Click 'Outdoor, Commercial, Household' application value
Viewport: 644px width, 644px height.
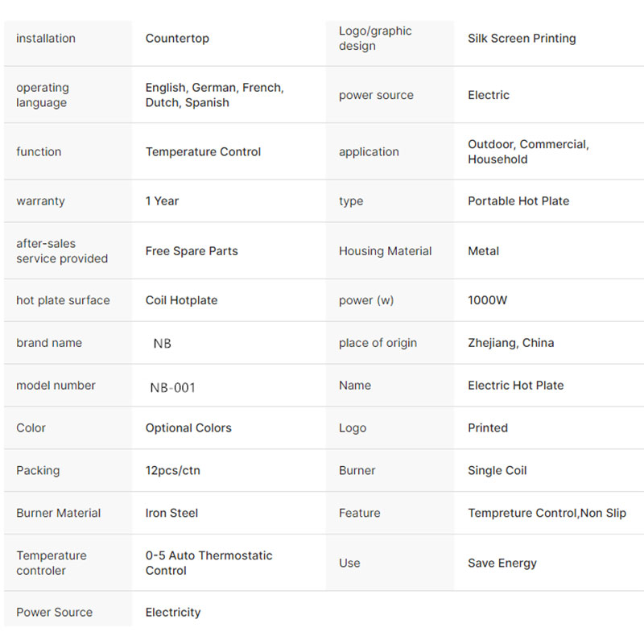(x=528, y=152)
